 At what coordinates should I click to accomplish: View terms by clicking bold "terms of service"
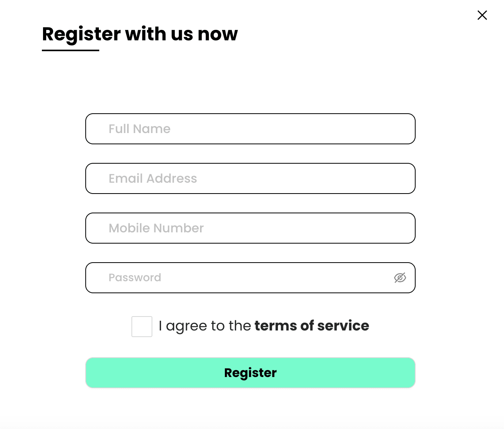click(x=312, y=326)
